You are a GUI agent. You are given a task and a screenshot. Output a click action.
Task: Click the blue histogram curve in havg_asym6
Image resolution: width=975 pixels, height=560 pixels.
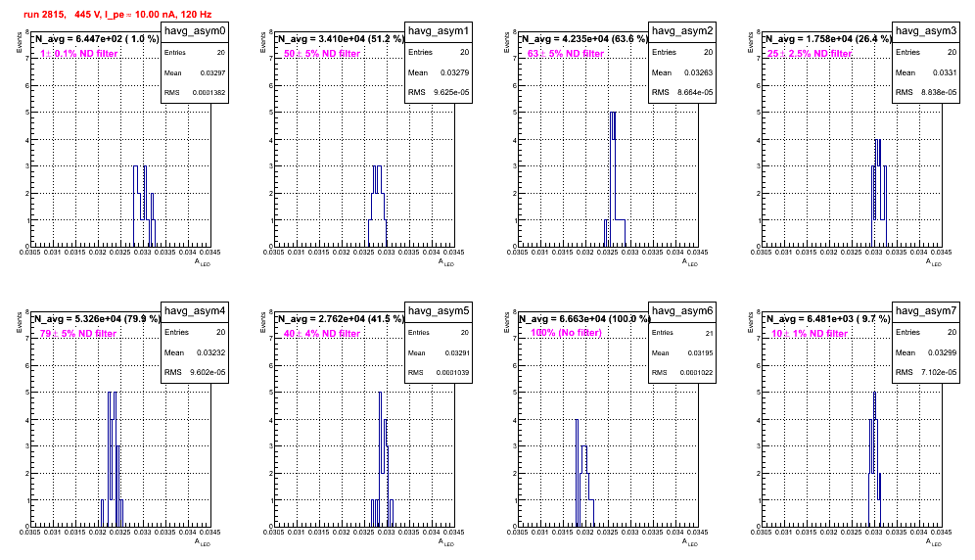(584, 473)
